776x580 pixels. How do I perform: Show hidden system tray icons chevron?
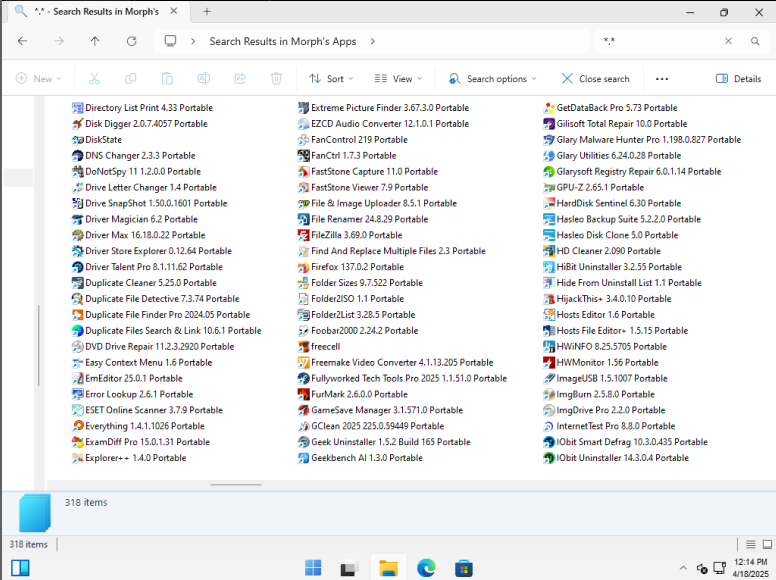(683, 568)
